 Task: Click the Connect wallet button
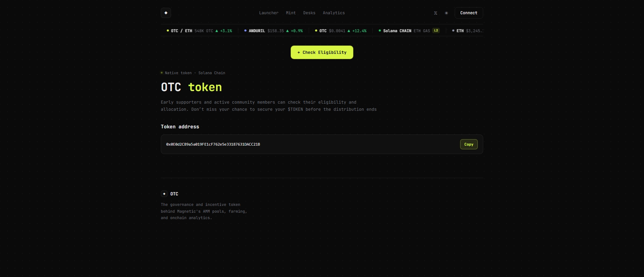pyautogui.click(x=469, y=13)
